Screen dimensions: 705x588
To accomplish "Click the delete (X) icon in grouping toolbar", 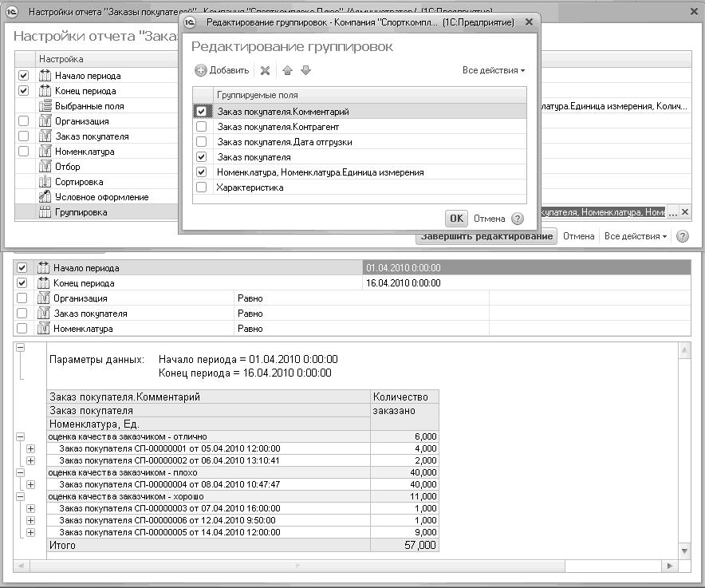I will (x=265, y=71).
